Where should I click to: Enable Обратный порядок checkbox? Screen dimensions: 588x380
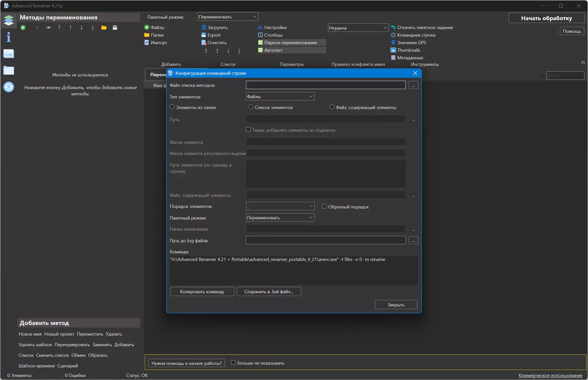click(x=324, y=206)
